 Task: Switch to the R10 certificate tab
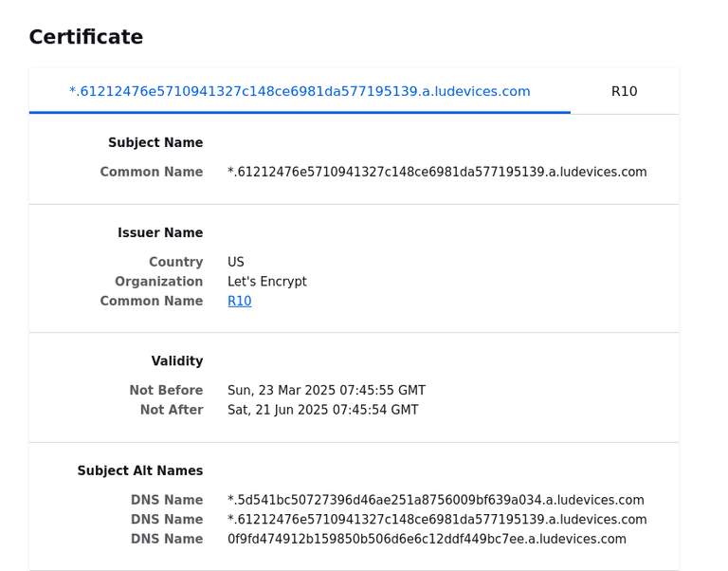coord(624,91)
